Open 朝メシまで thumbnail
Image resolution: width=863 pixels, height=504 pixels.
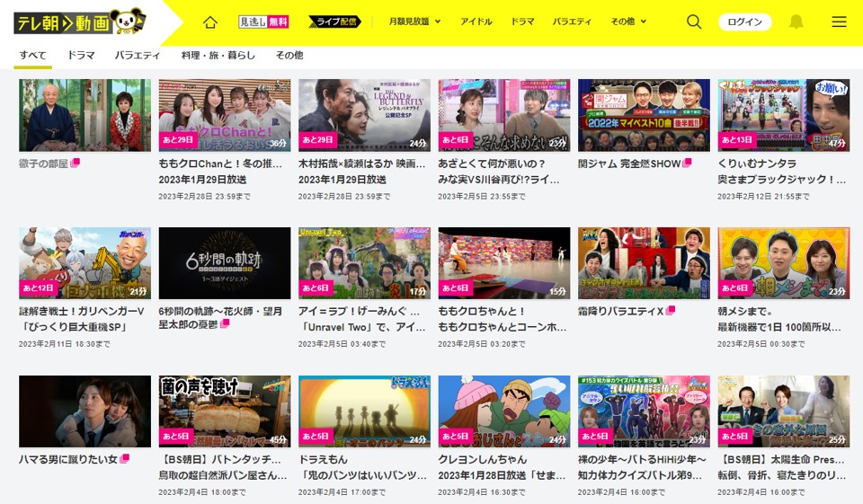pyautogui.click(x=784, y=263)
